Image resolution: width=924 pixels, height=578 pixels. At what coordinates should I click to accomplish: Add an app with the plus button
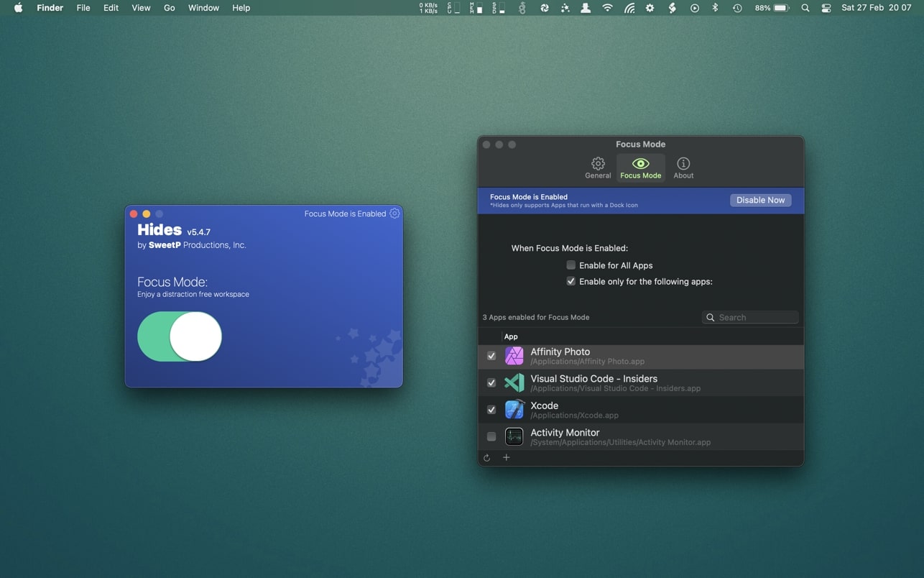[x=506, y=457]
